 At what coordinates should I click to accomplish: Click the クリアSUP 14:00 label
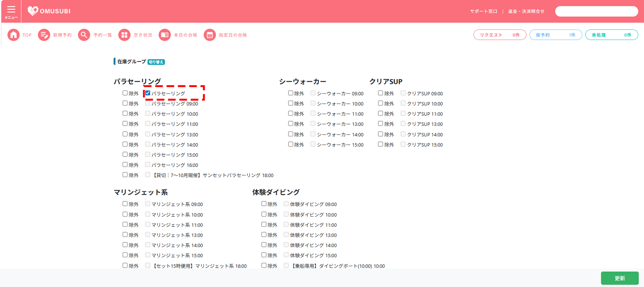click(x=425, y=135)
